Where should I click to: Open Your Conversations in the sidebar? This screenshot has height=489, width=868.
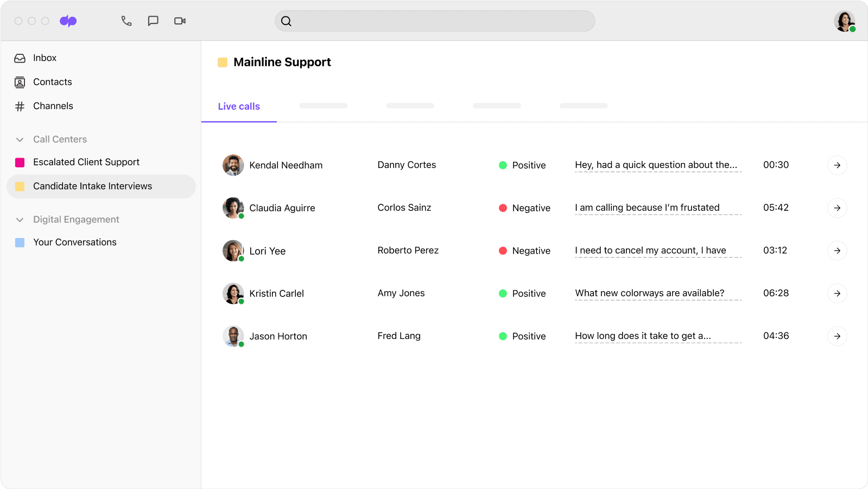click(75, 242)
